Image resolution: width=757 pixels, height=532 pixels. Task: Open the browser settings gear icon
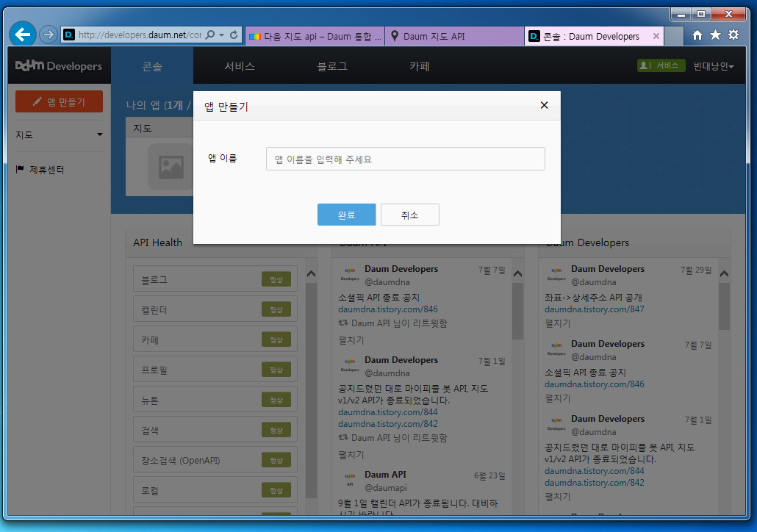coord(732,34)
